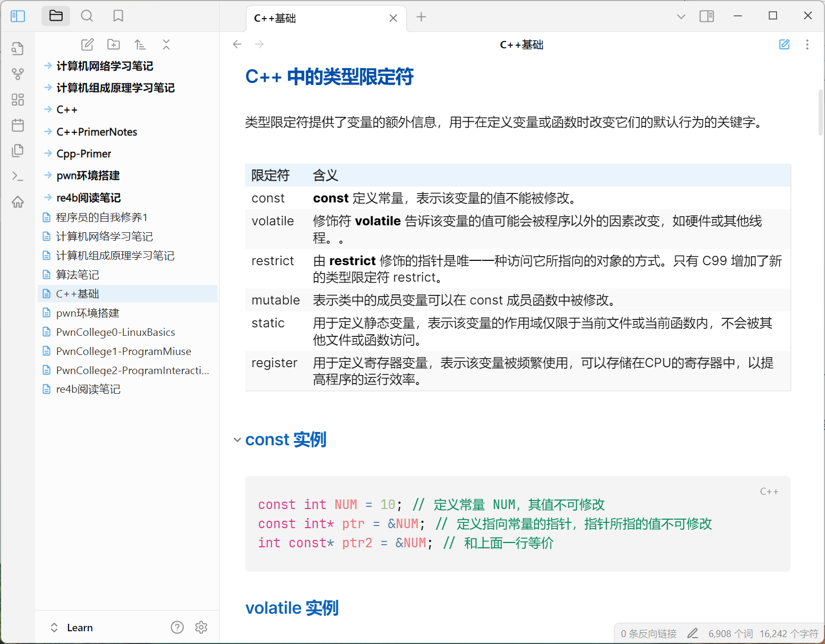The image size is (825, 644).
Task: Open the search panel
Action: [x=87, y=16]
